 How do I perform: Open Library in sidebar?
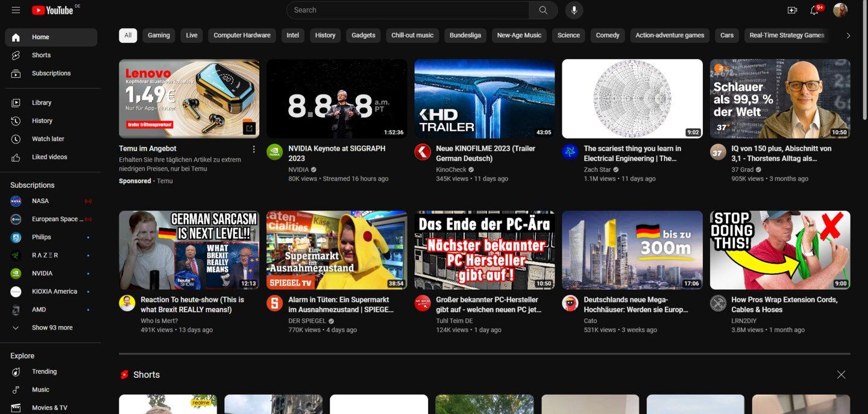point(51,103)
